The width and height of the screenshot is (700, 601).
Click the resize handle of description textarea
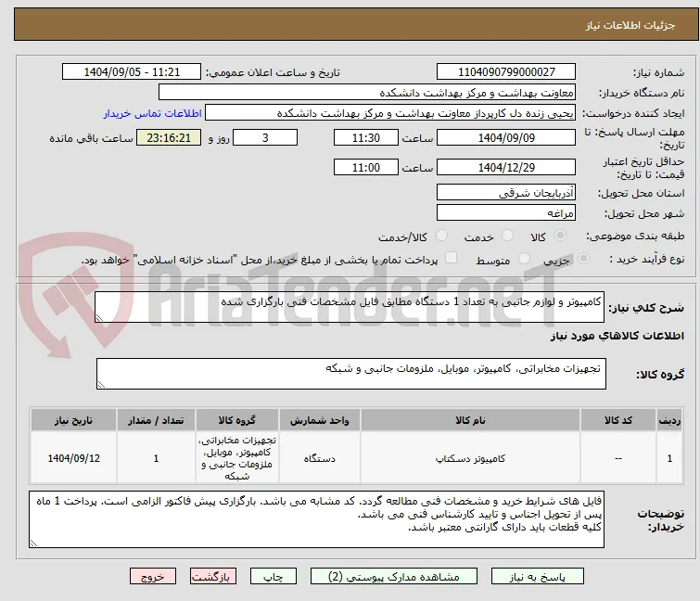tap(99, 318)
